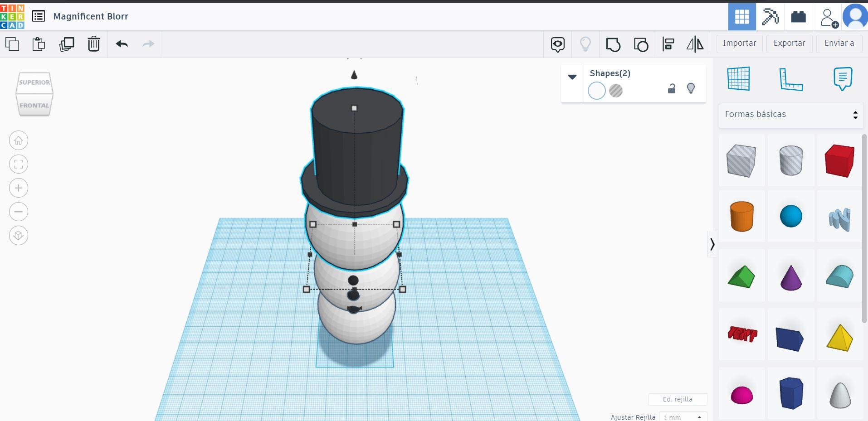Open the Ajustar Rejilla snap dropdown
868x421 pixels.
coord(683,417)
